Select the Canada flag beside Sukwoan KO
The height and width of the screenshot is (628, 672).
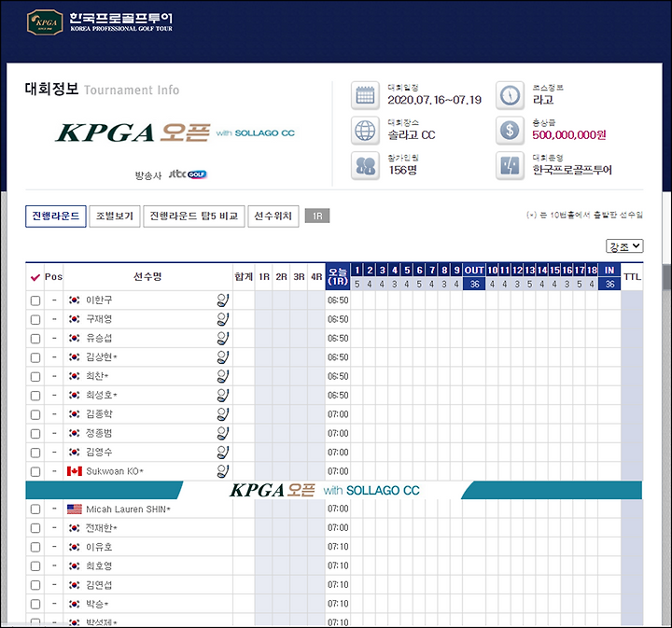click(75, 471)
